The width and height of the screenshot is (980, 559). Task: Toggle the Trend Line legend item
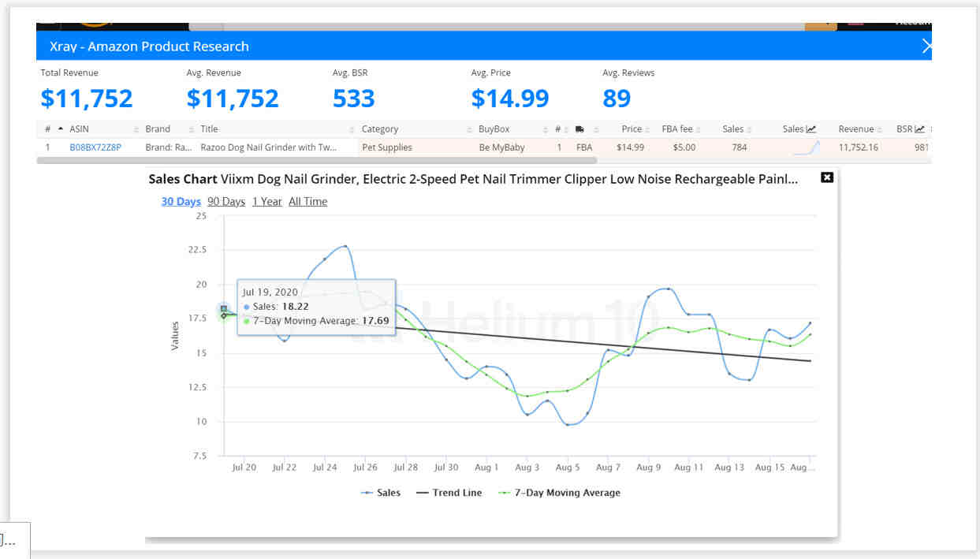[449, 493]
